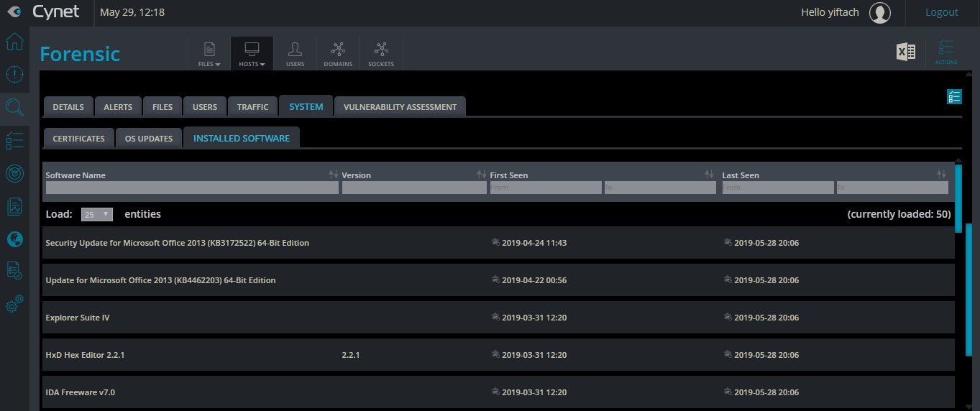Go to the Home dashboard icon in sidebar

coord(14,42)
